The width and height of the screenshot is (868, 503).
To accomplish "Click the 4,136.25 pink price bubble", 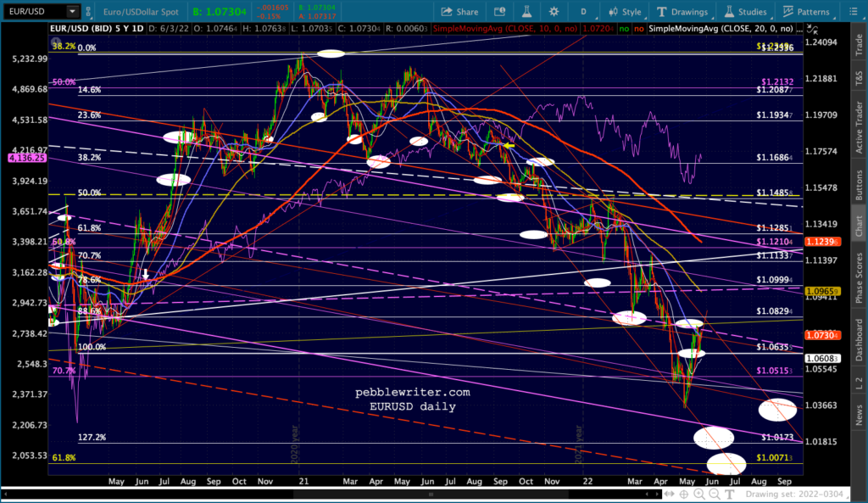I will [26, 159].
